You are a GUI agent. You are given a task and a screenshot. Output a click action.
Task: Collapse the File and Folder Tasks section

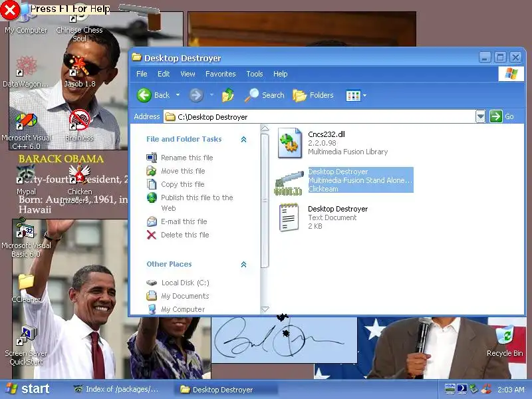click(243, 139)
